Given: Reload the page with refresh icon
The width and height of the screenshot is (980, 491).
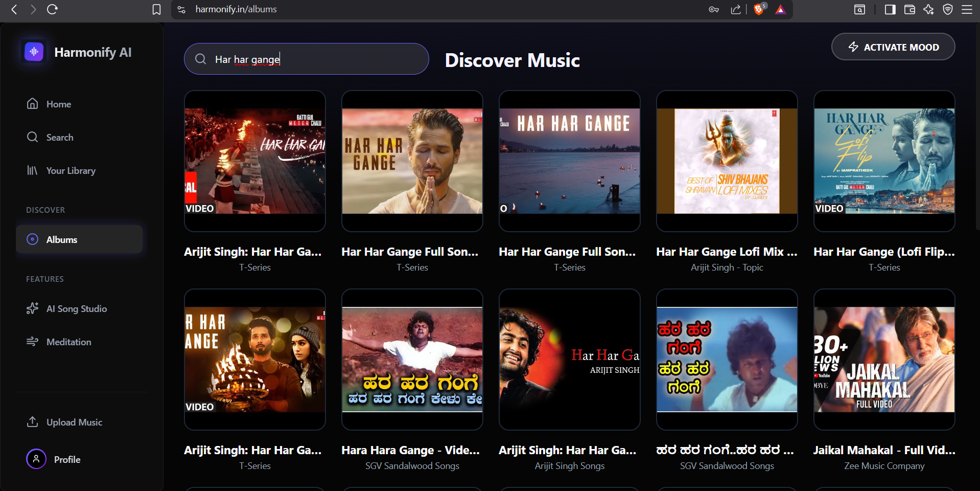Looking at the screenshot, I should coord(52,9).
